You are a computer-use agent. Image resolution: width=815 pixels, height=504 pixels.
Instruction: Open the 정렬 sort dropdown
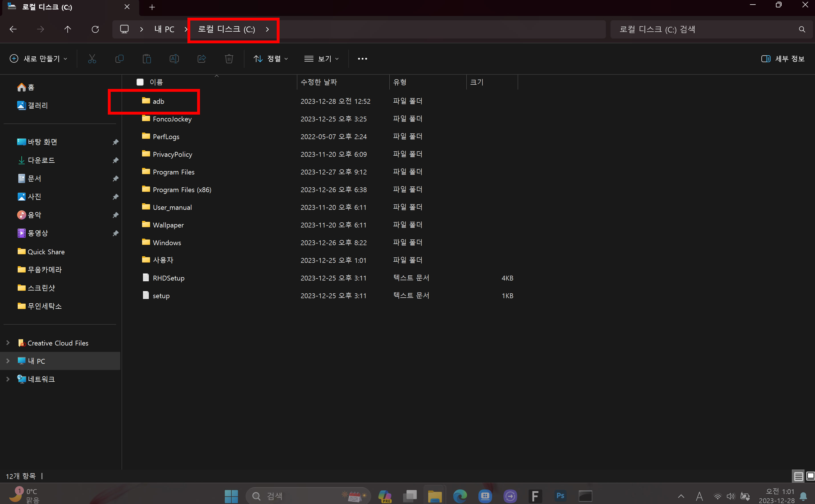coord(270,59)
